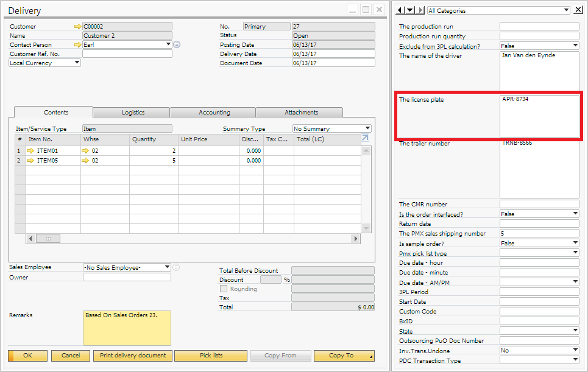Follow the link arrow for ITEM01

[x=31, y=151]
